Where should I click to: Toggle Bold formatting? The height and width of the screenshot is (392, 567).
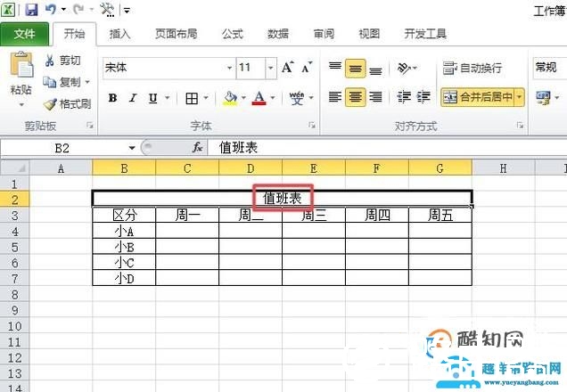(x=112, y=98)
